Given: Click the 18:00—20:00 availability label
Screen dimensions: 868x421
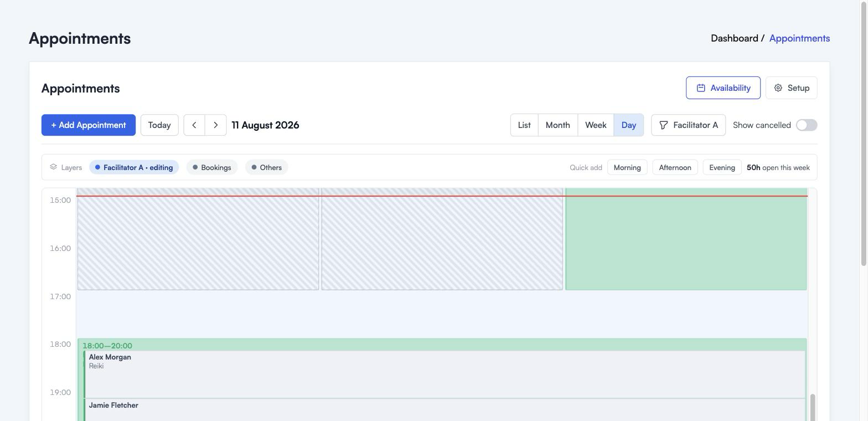Looking at the screenshot, I should point(107,346).
